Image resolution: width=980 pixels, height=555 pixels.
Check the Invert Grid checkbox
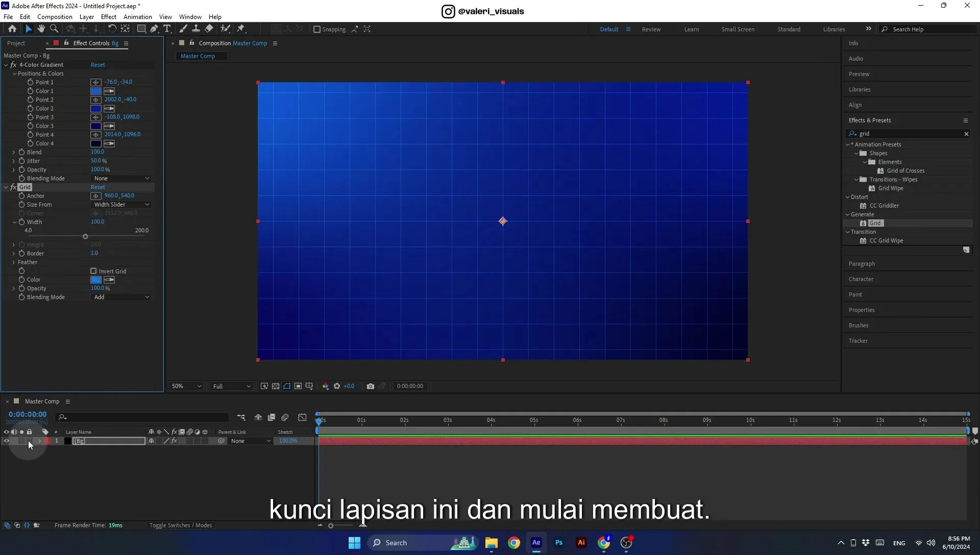93,271
